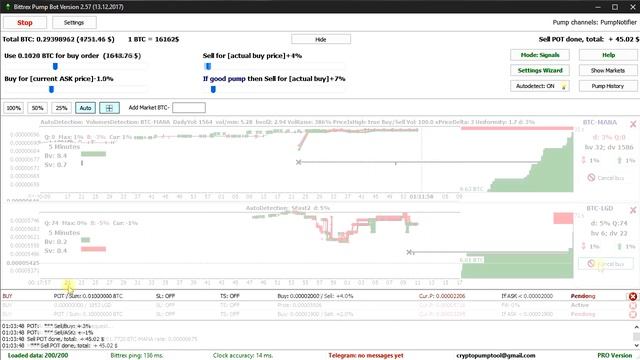Adjust the current ASK price offset slider

(x=51, y=89)
